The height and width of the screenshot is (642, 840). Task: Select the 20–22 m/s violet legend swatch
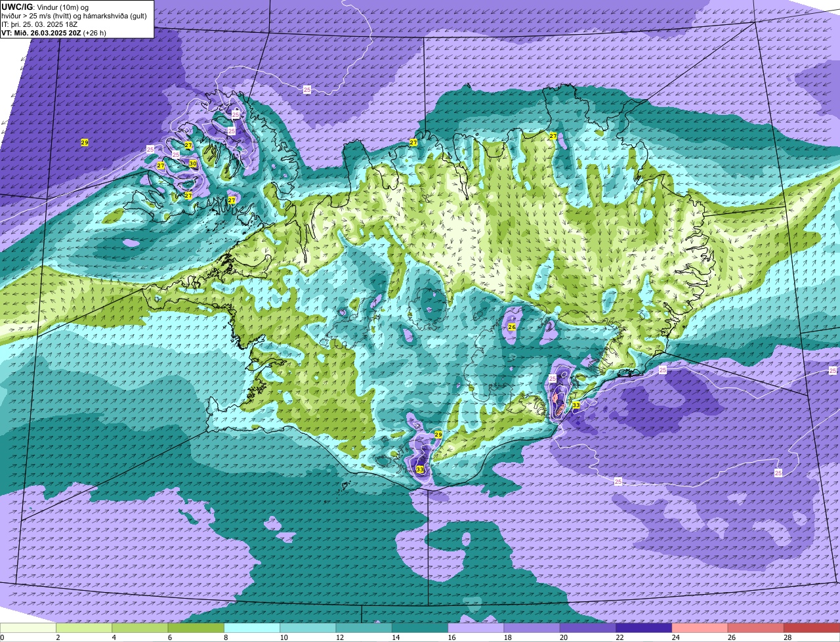[588, 628]
